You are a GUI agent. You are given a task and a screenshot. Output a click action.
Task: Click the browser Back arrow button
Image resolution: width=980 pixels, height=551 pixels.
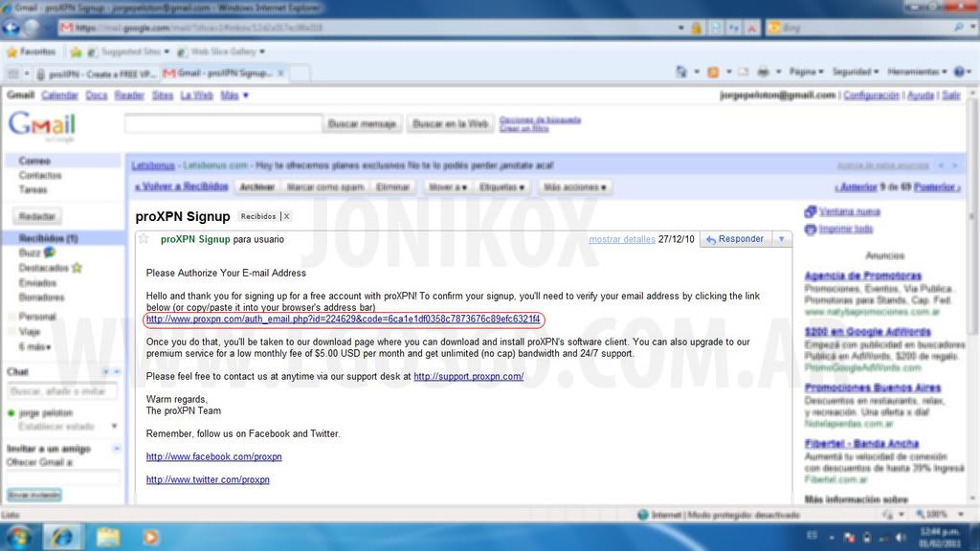click(11, 28)
